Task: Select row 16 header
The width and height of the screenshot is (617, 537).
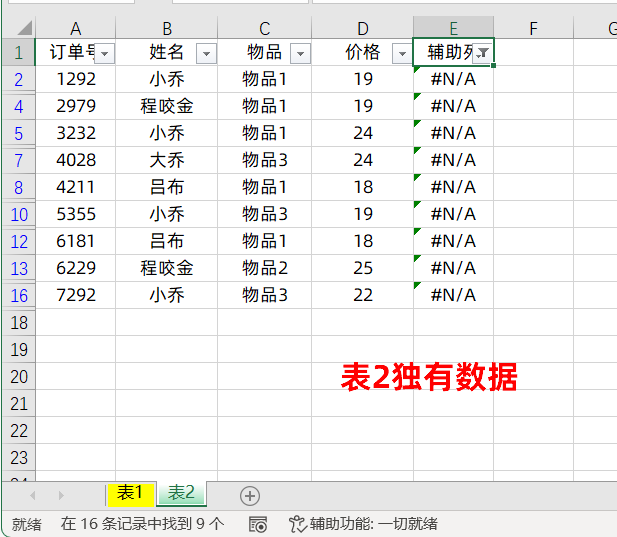Action: [x=19, y=295]
